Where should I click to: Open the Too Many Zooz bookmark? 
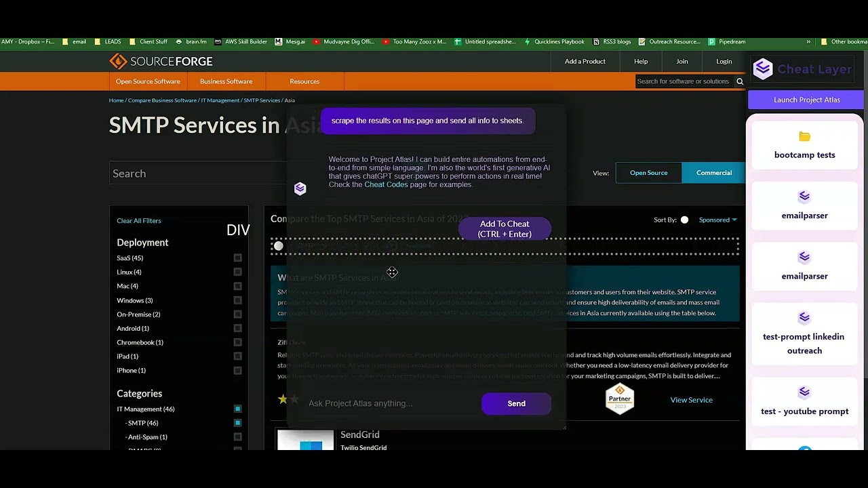[414, 41]
